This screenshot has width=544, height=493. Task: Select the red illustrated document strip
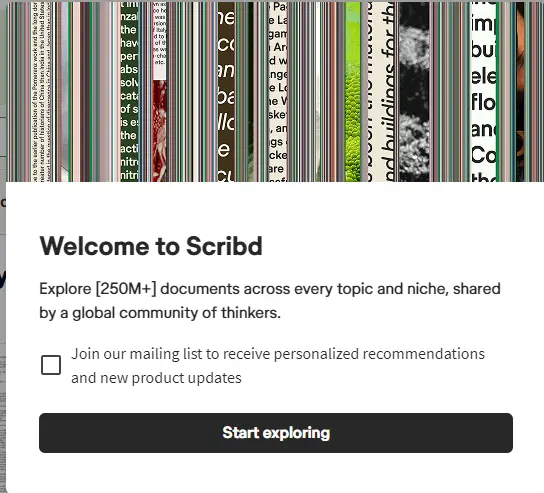coord(159,131)
